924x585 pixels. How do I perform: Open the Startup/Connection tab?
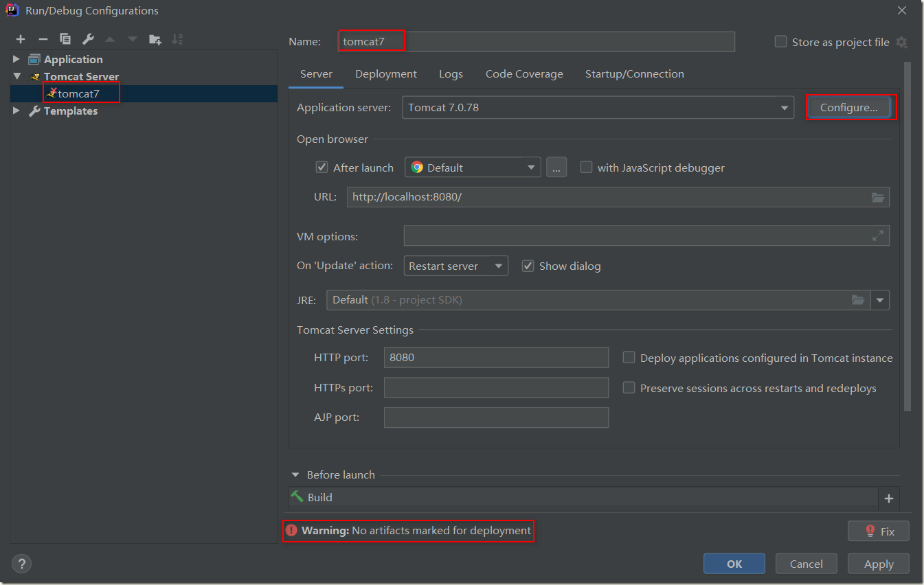coord(635,74)
